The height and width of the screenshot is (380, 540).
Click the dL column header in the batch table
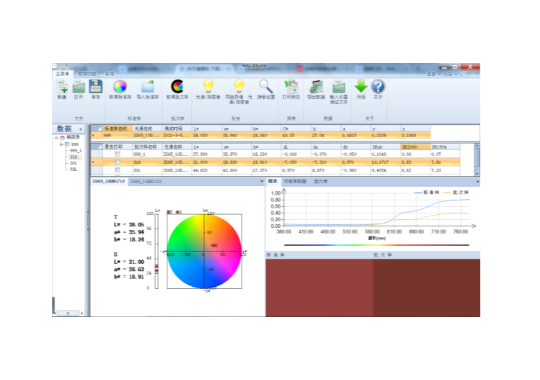(x=296, y=147)
